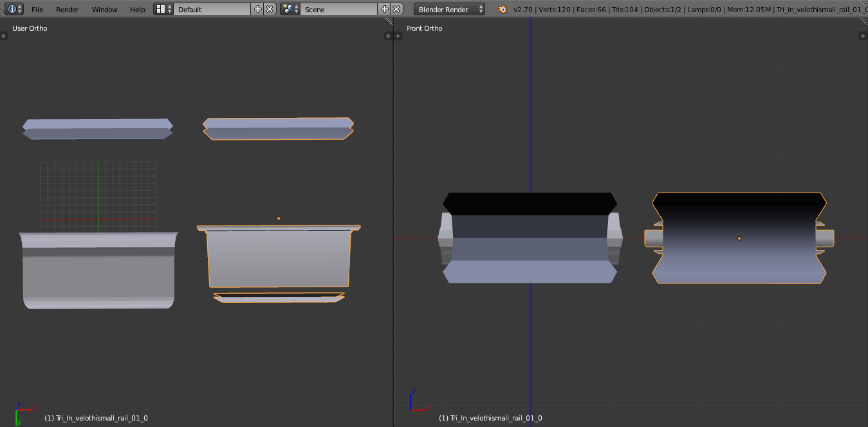The height and width of the screenshot is (427, 868).
Task: Open the Window menu
Action: [104, 10]
